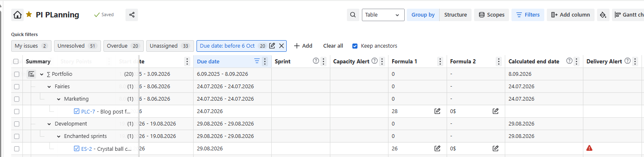Edit the Due date quick filter
Screen dimensions: 644x157
272,46
